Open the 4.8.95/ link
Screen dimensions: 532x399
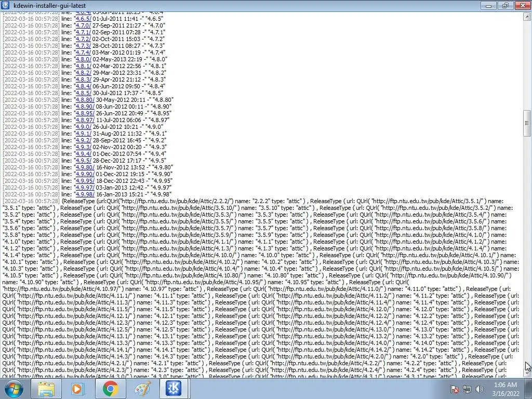(85, 113)
